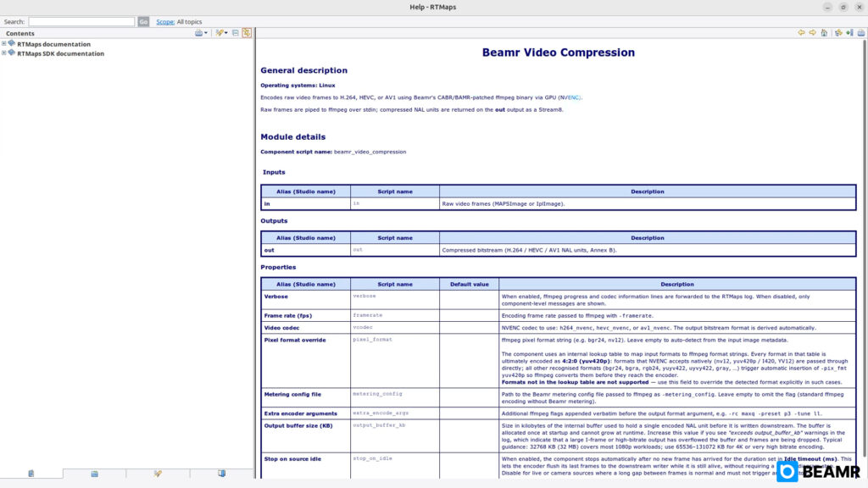Minimize the Help - RTMaps window
The width and height of the screenshot is (868, 488).
(827, 7)
